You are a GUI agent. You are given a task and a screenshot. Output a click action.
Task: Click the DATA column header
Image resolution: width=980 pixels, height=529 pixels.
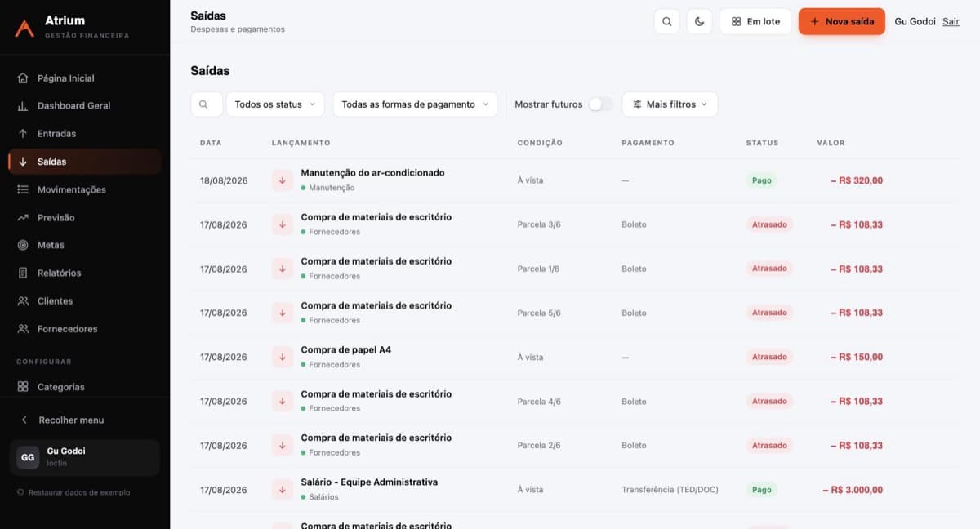point(211,143)
